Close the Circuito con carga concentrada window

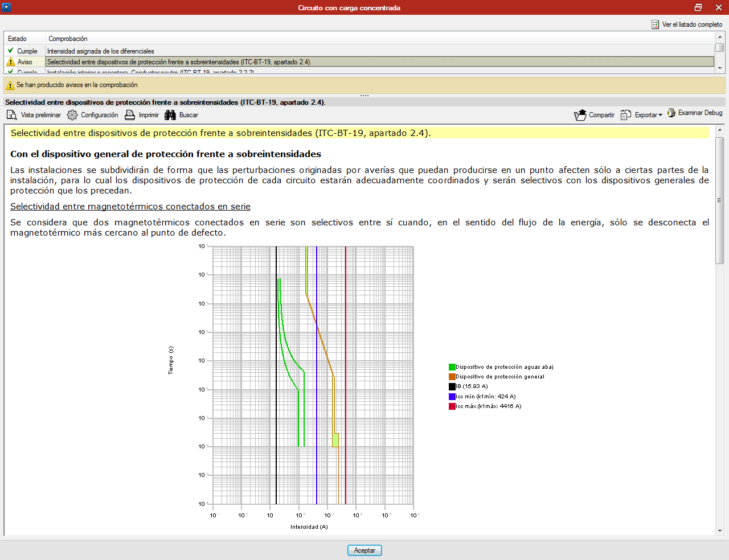coord(719,7)
